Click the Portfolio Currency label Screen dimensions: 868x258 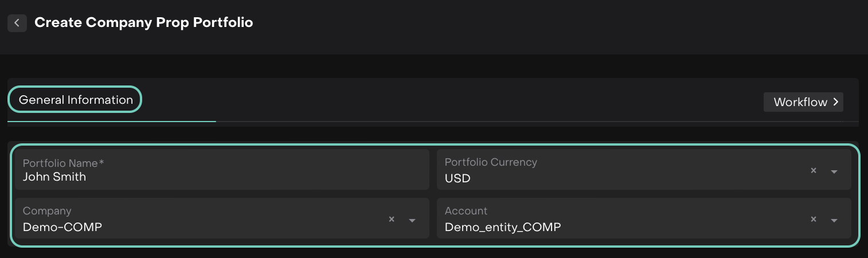(x=491, y=162)
